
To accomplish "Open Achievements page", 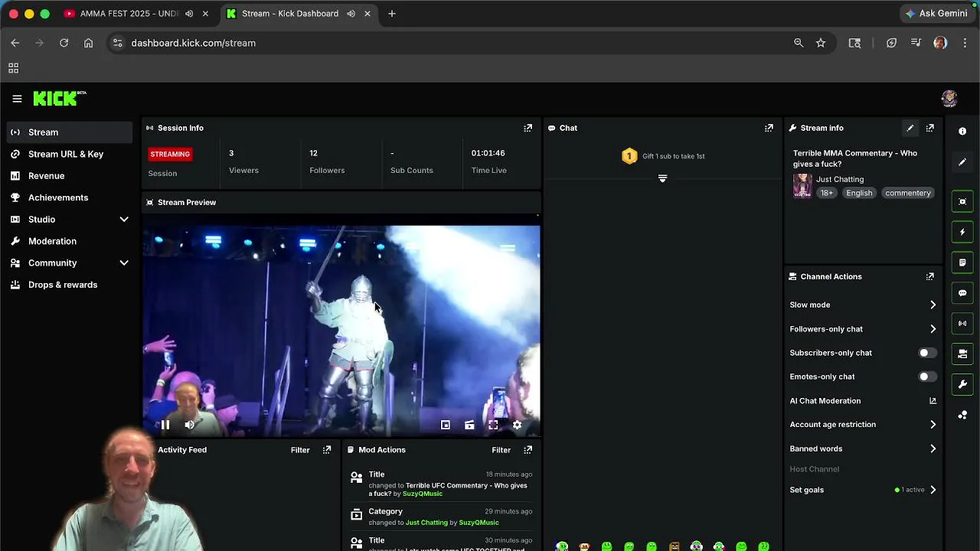I will pyautogui.click(x=69, y=197).
